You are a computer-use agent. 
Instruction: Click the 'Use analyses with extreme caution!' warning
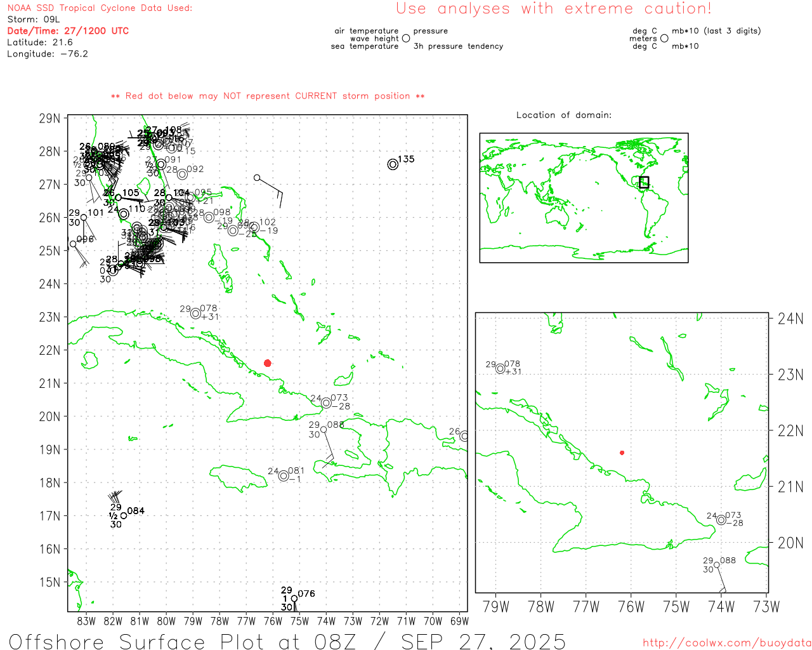point(554,9)
